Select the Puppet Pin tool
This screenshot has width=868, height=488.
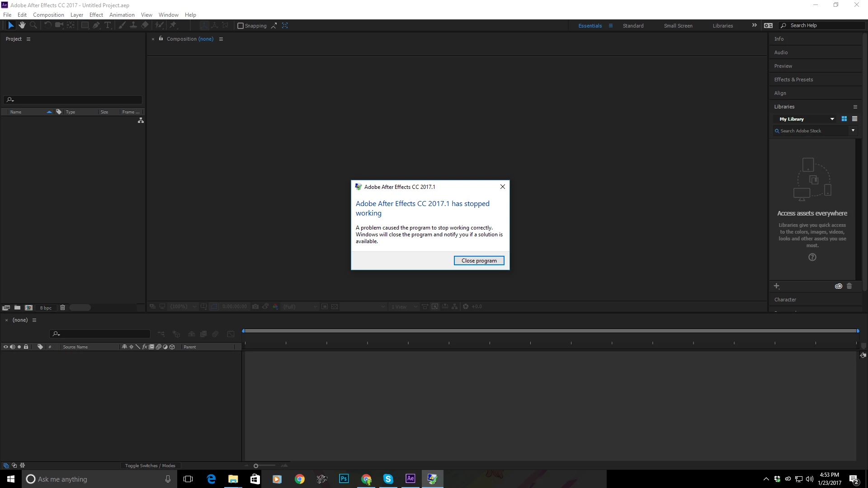click(173, 25)
